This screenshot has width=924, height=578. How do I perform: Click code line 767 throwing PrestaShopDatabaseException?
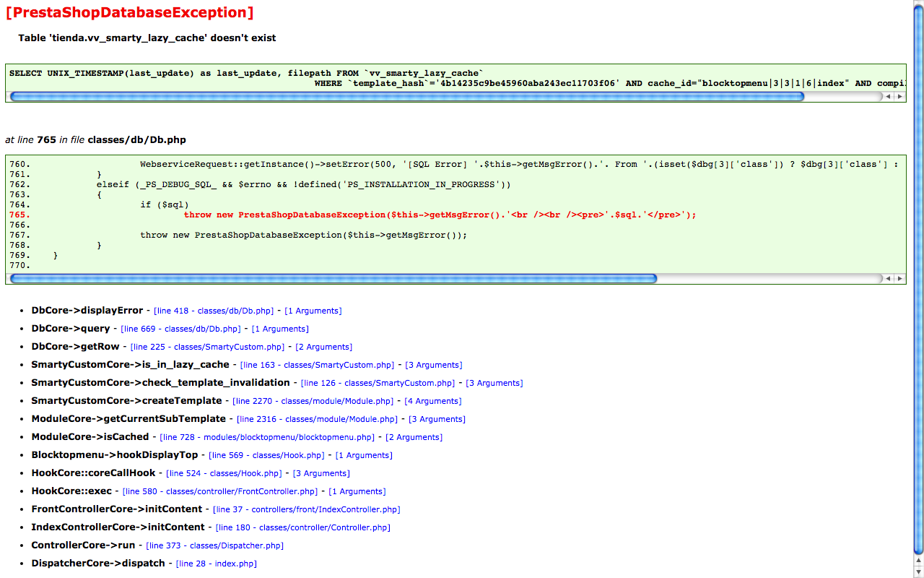click(x=304, y=235)
